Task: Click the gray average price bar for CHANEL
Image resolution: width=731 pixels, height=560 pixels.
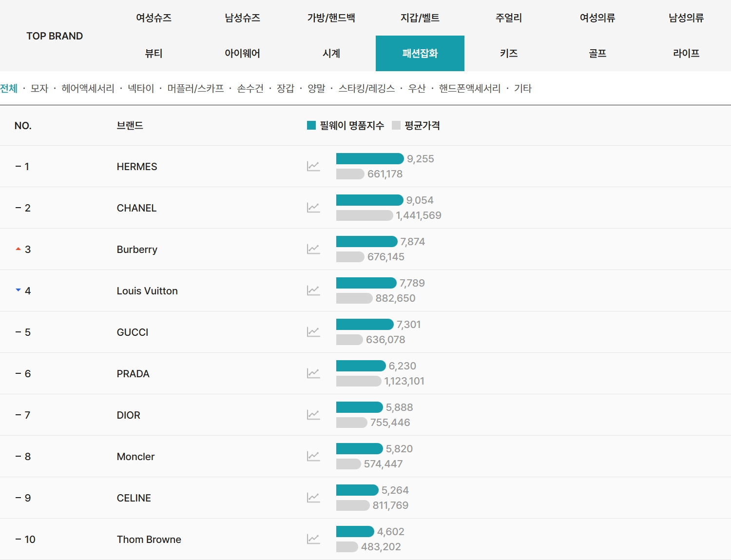Action: (365, 215)
